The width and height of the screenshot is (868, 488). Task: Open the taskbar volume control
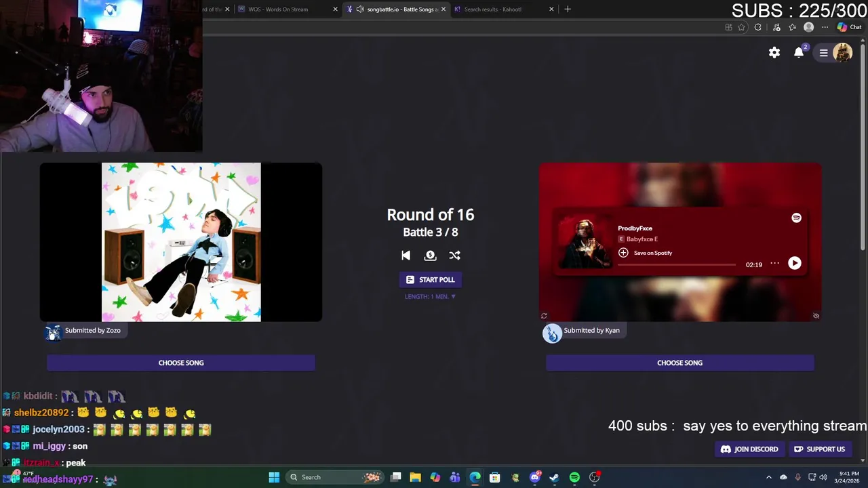click(x=823, y=477)
